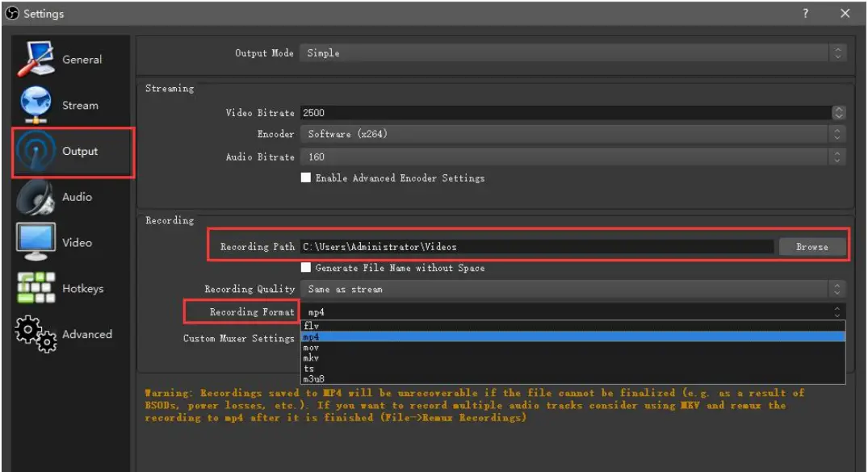Viewport: 868px width, 472px height.
Task: Choose flv from format list
Action: click(573, 326)
